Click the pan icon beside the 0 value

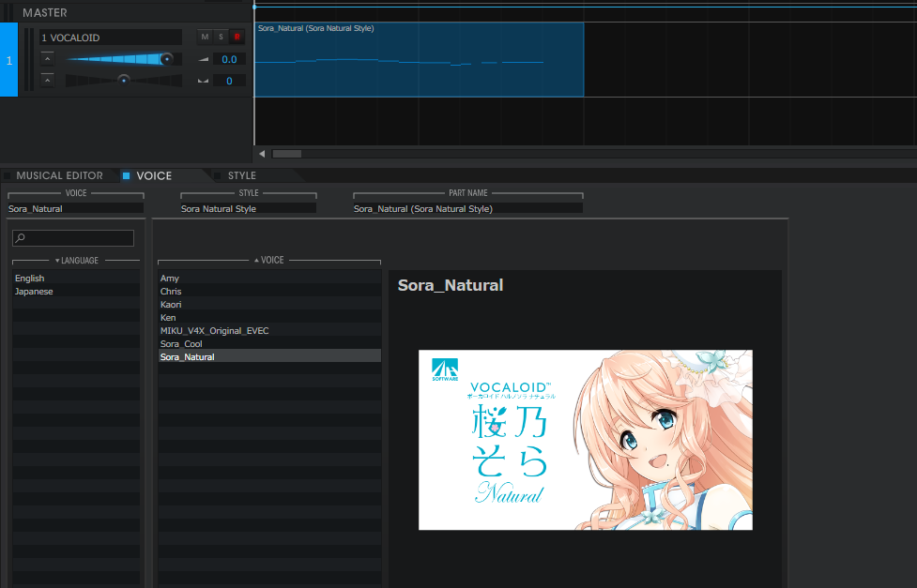[204, 81]
